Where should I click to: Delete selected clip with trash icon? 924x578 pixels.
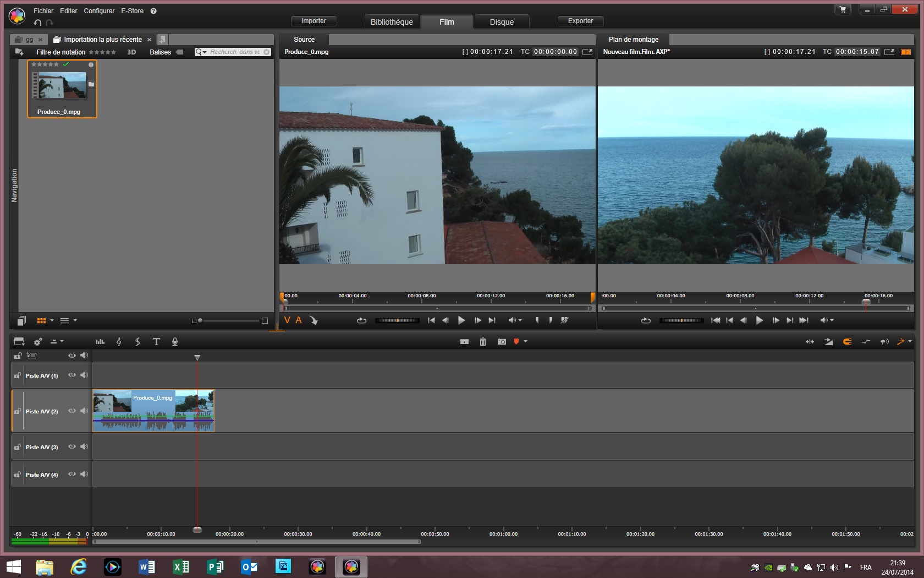483,342
